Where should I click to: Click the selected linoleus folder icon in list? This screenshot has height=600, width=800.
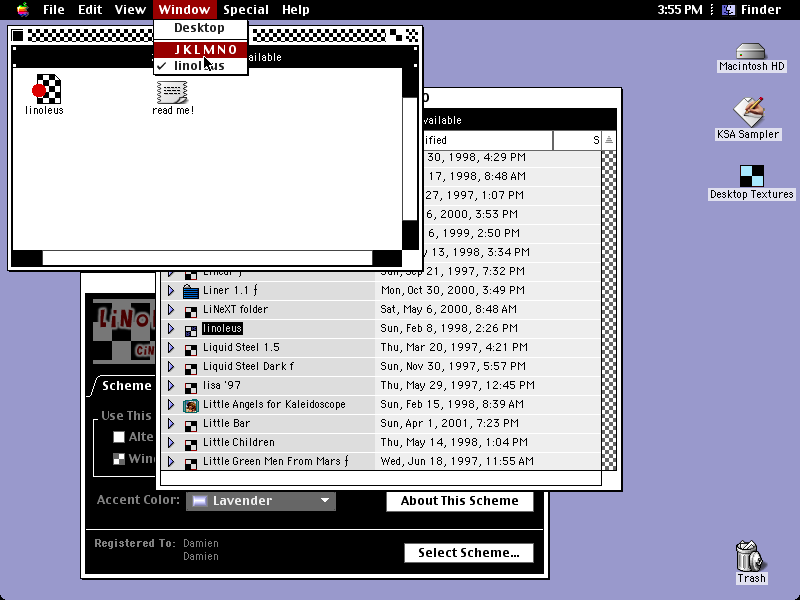190,330
